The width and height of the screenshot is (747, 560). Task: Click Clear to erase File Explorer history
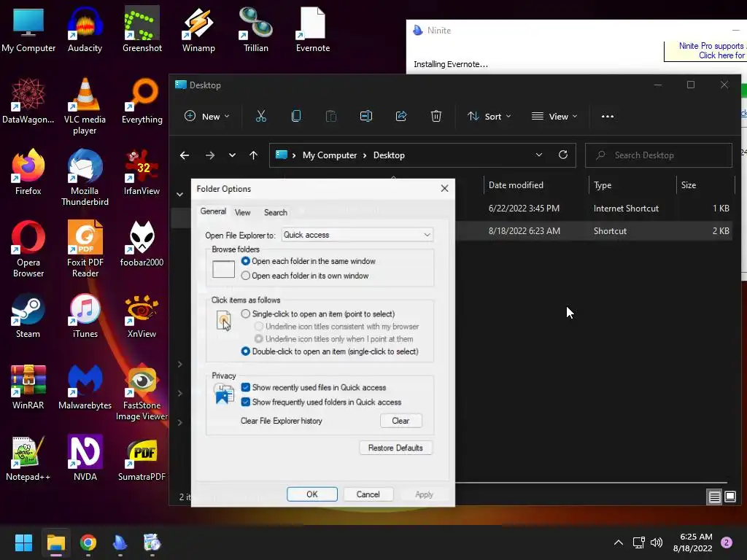pyautogui.click(x=400, y=421)
